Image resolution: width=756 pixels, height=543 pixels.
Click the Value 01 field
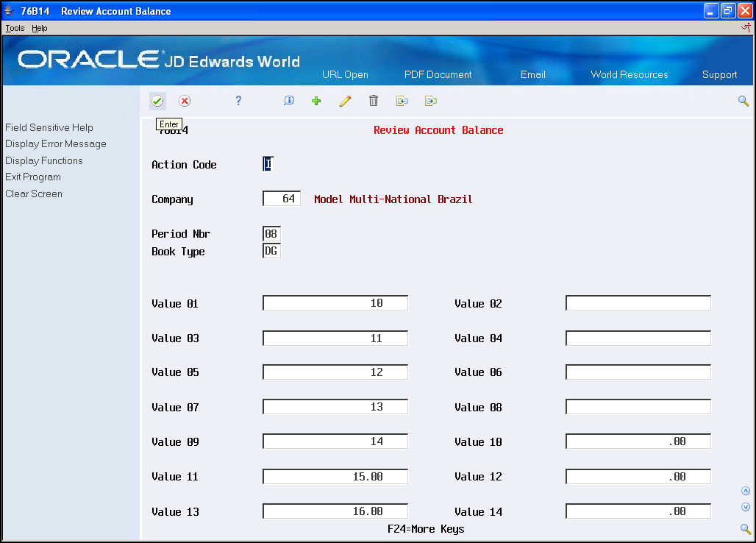click(x=335, y=303)
